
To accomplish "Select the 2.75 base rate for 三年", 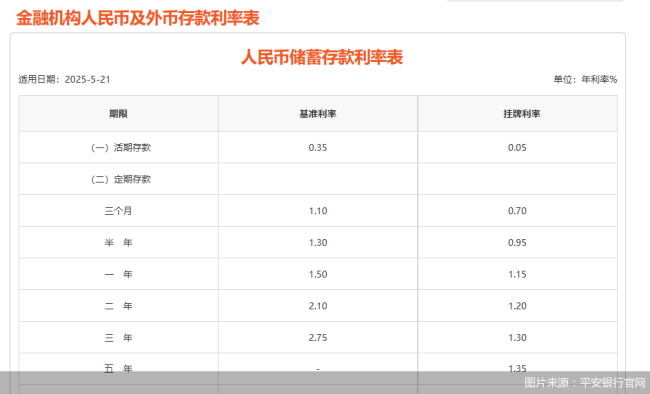I will tap(318, 338).
